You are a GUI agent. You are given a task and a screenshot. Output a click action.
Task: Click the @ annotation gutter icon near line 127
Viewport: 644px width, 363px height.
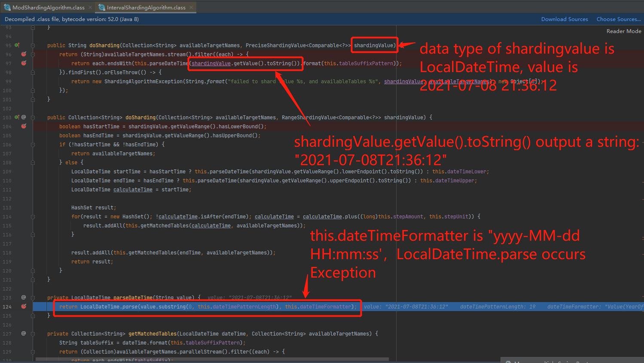click(x=24, y=333)
